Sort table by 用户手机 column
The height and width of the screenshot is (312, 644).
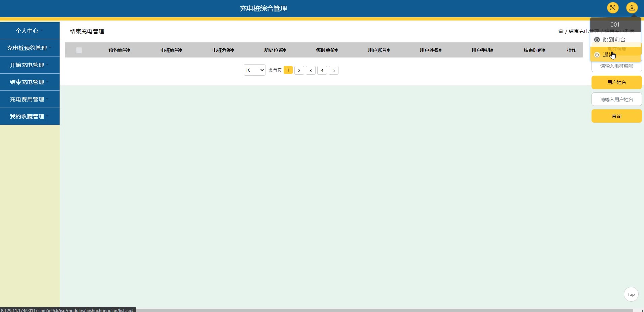click(x=482, y=50)
